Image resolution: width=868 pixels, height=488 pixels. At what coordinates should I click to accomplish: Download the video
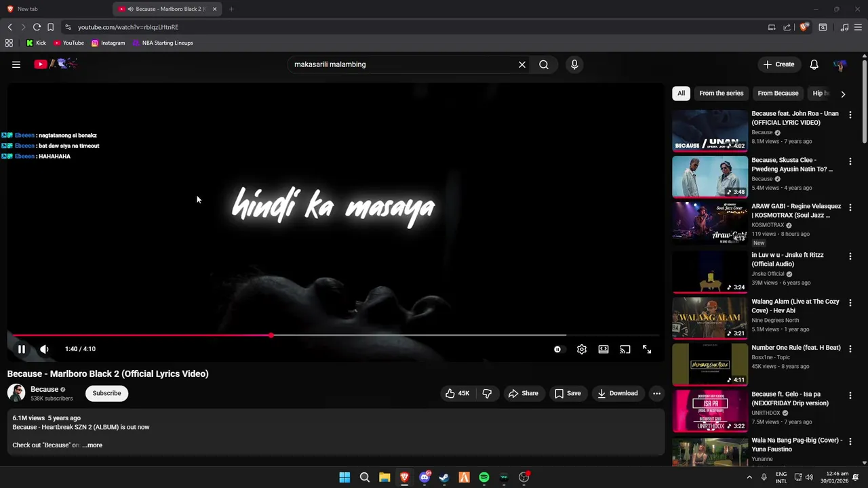pyautogui.click(x=618, y=393)
